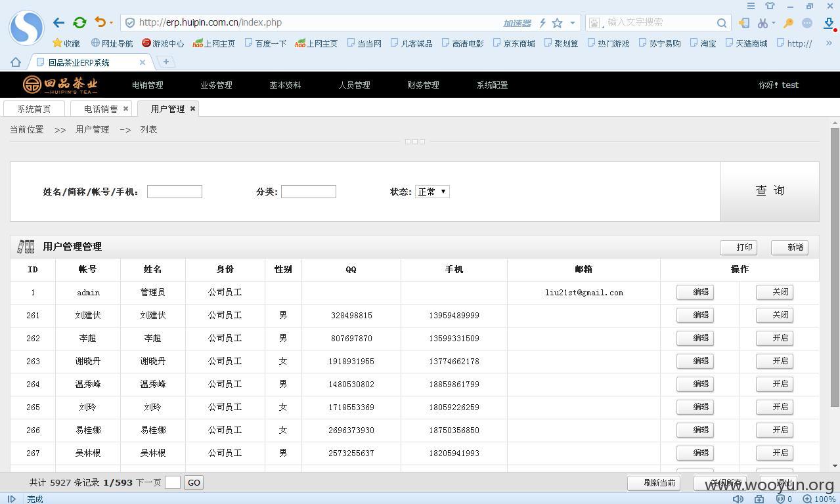Click the 分类 input field
Screen dimensions: 840x504
click(309, 192)
